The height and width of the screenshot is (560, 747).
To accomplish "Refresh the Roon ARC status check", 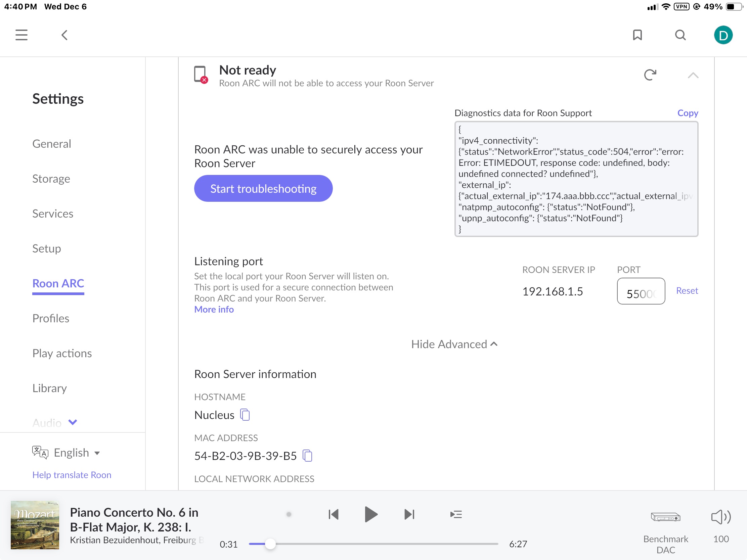I will [650, 75].
